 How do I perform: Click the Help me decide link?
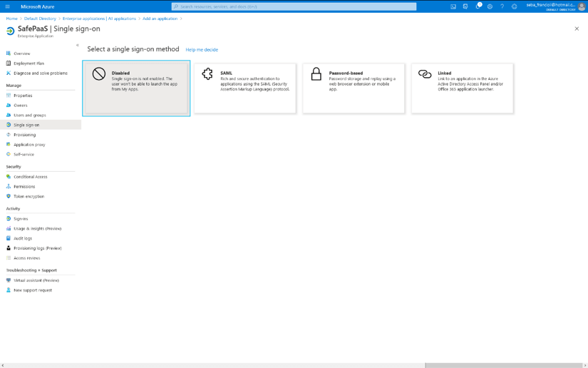coord(202,49)
